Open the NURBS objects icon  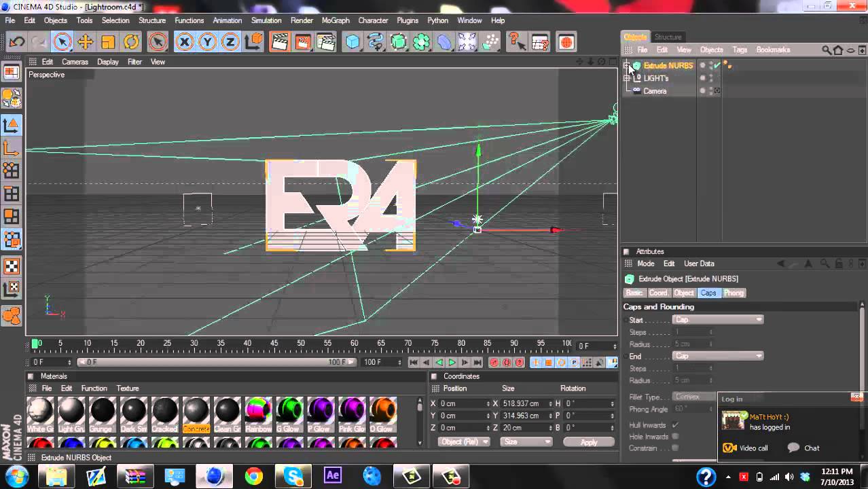(399, 42)
